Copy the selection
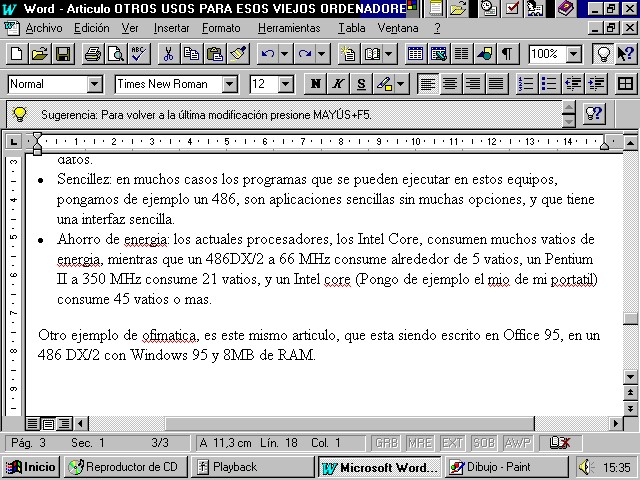 191,54
